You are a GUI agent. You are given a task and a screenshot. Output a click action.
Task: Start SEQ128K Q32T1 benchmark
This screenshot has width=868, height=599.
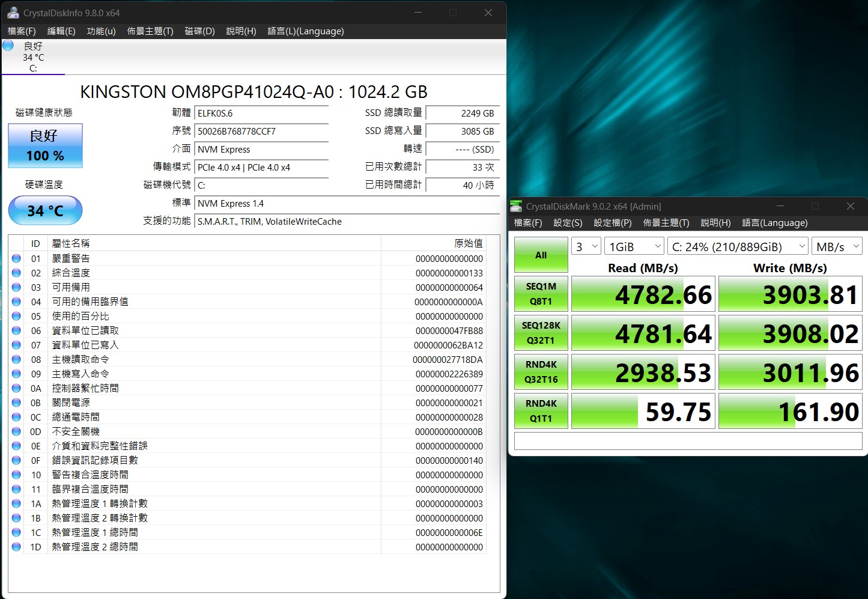[x=541, y=333]
